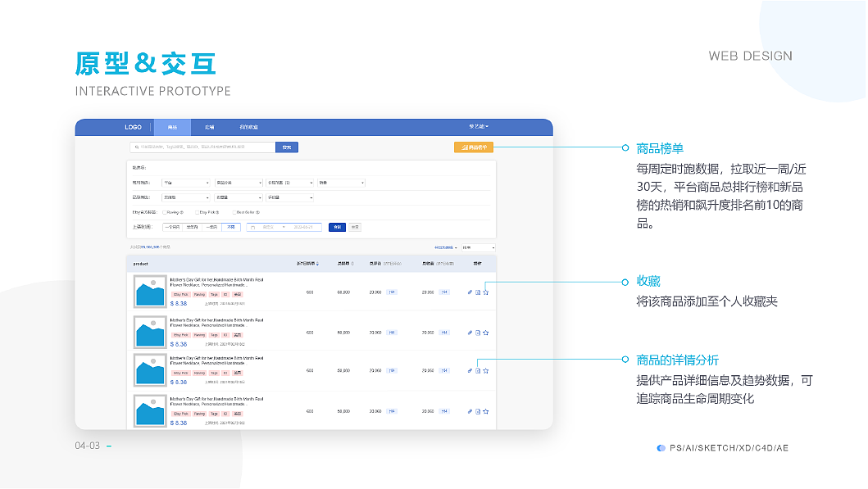The height and width of the screenshot is (489, 868).
Task: Click the listing date range input
Action: tap(284, 228)
